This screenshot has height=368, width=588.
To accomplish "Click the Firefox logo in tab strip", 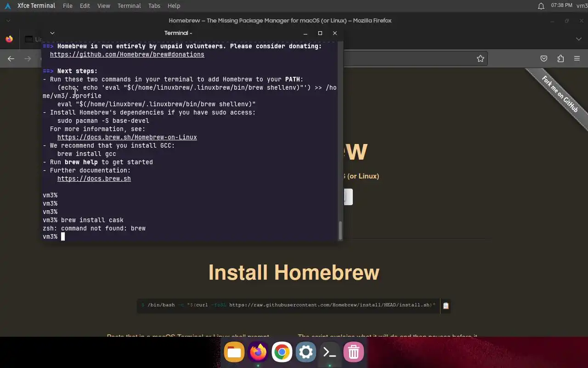I will [9, 39].
